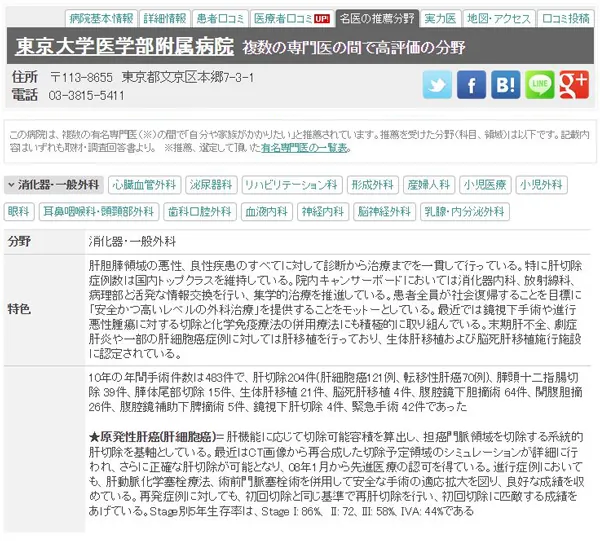Share on Google+ using the g+ icon

coord(574,85)
